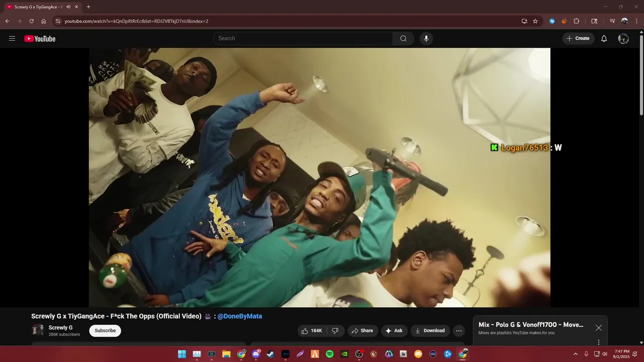644x362 pixels.
Task: Focus the YouTube search field
Action: click(303, 39)
